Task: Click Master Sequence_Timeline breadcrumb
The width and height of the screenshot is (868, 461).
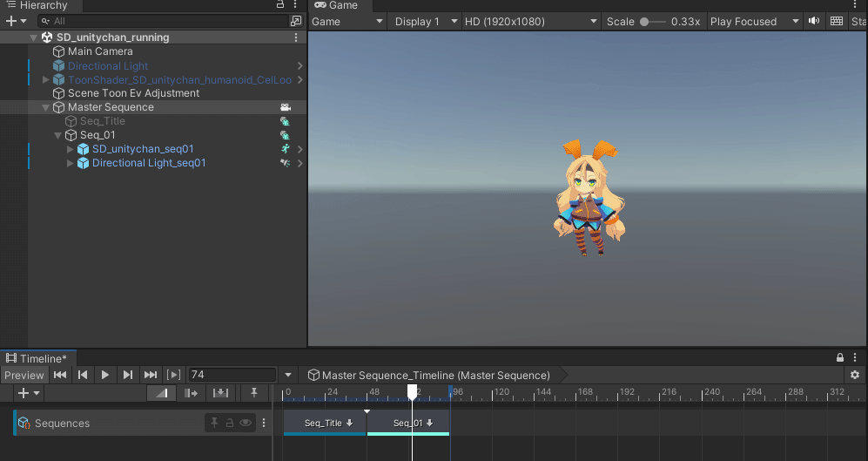Action: (435, 375)
